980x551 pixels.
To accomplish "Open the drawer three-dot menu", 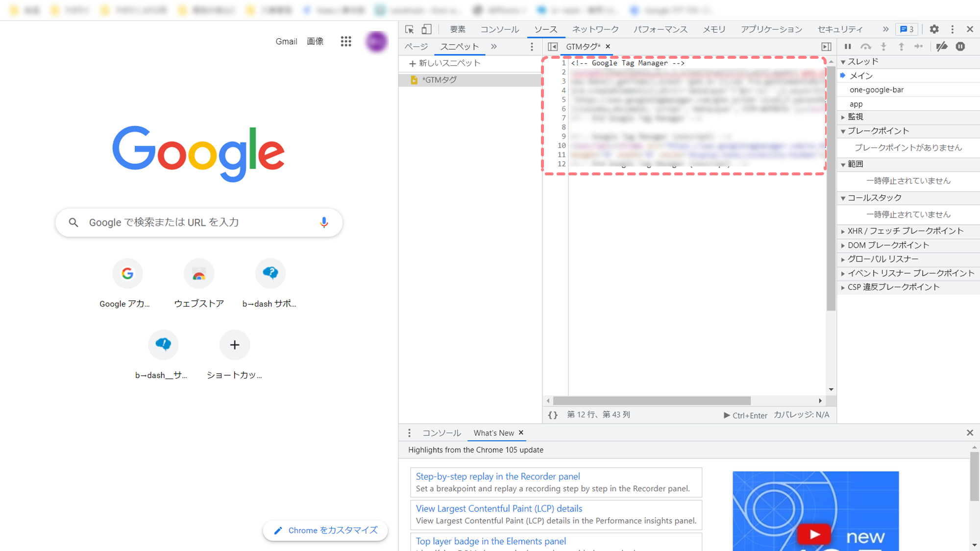I will pos(409,433).
